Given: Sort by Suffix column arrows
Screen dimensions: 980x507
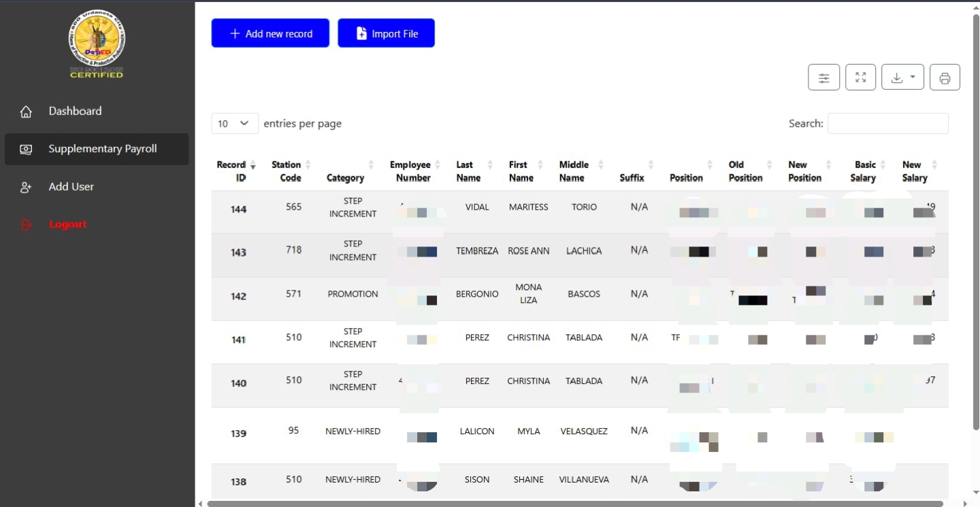Looking at the screenshot, I should pos(651,165).
